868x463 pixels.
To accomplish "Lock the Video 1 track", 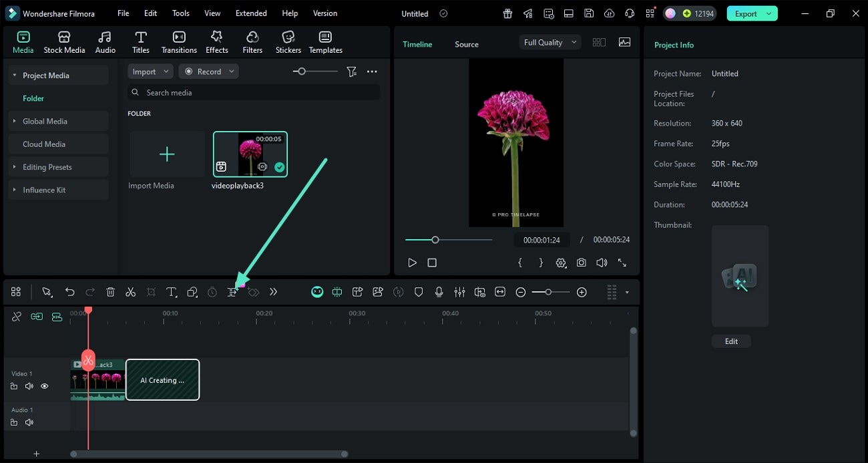I will point(14,386).
